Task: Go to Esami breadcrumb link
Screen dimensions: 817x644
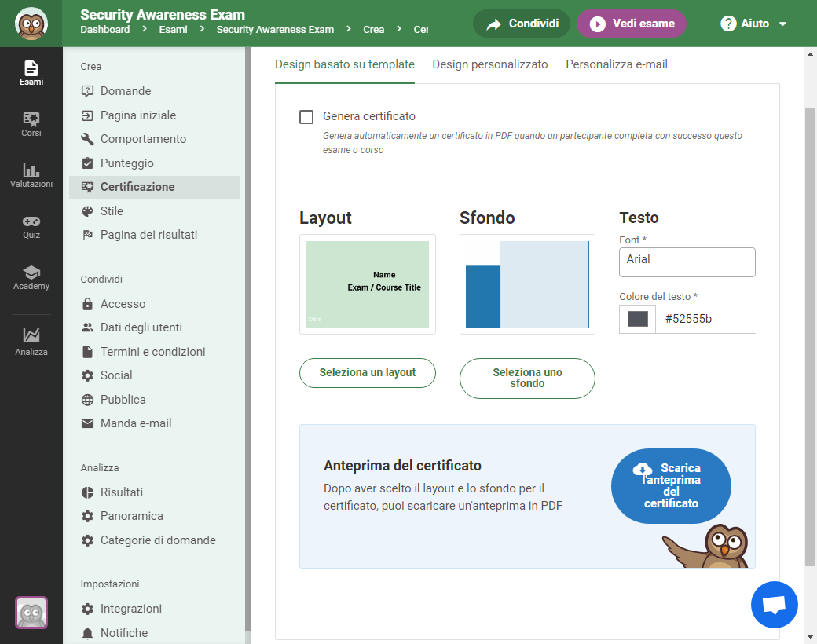Action: [x=173, y=30]
